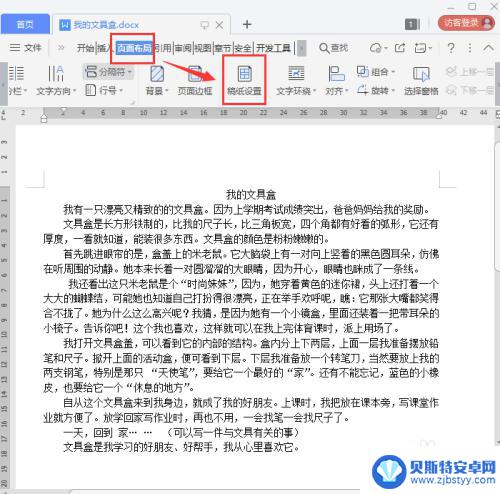Click the monitor icon on document tab
This screenshot has width=500, height=494.
point(204,25)
